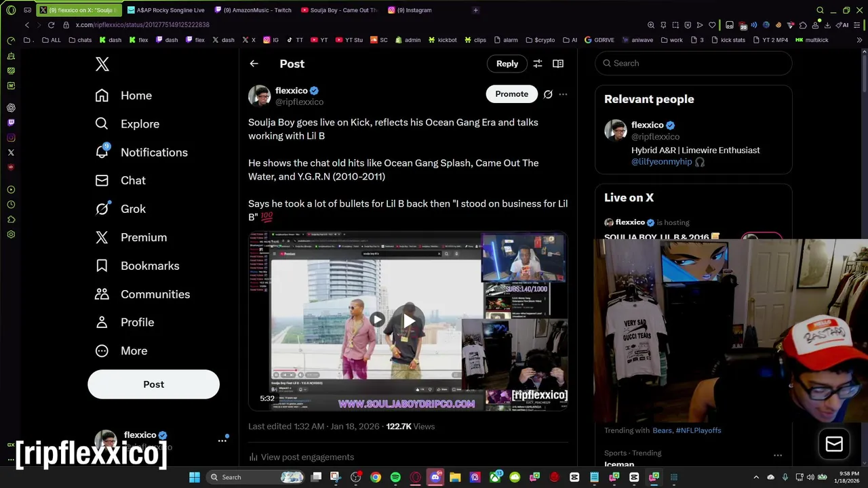Open the kick stats bookmark folder
Screen dimensions: 868x488
728,40
